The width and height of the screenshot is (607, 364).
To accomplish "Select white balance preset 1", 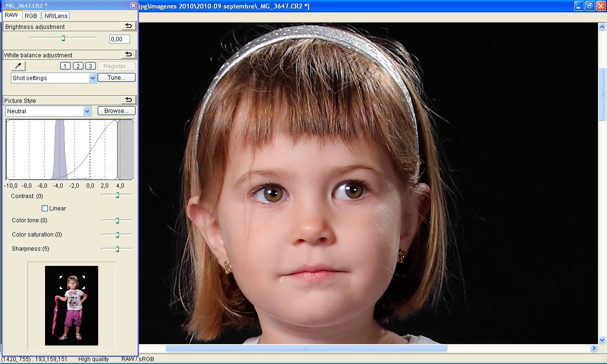I will tap(65, 66).
